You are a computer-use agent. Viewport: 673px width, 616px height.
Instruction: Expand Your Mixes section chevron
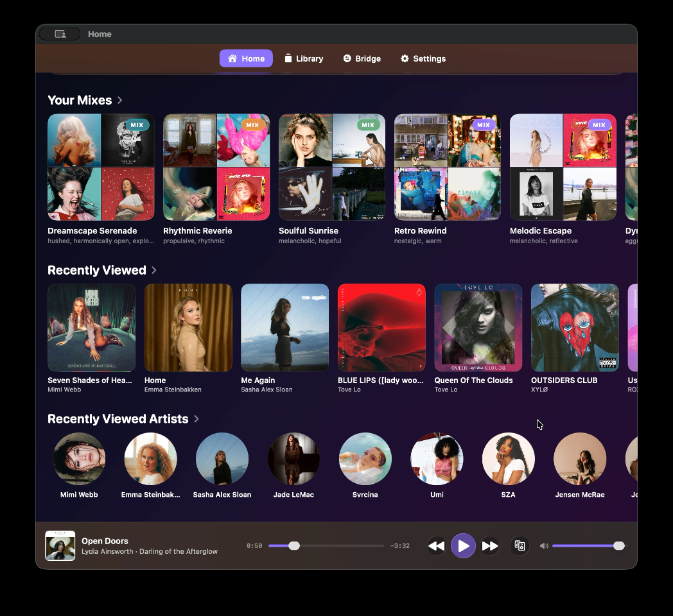119,100
